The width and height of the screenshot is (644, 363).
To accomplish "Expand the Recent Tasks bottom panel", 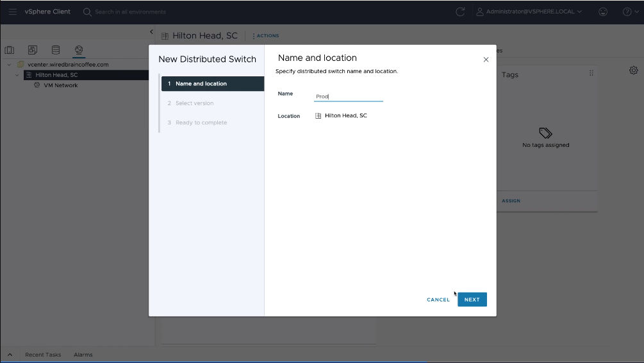I will [x=10, y=355].
